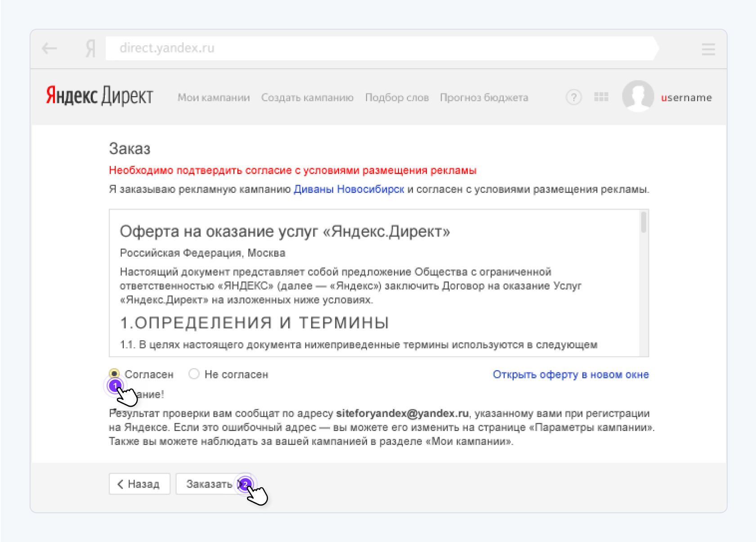Click the Оферта на оказание услуг heading

[x=285, y=231]
